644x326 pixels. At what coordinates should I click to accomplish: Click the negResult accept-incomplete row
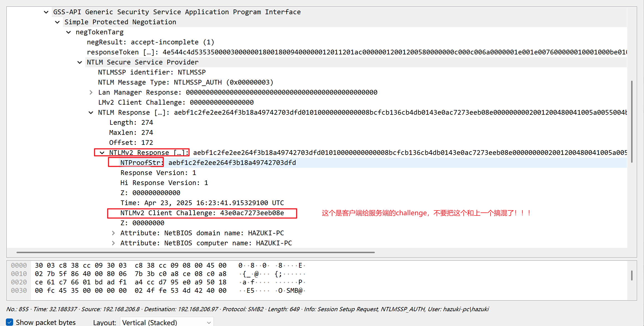pyautogui.click(x=150, y=42)
